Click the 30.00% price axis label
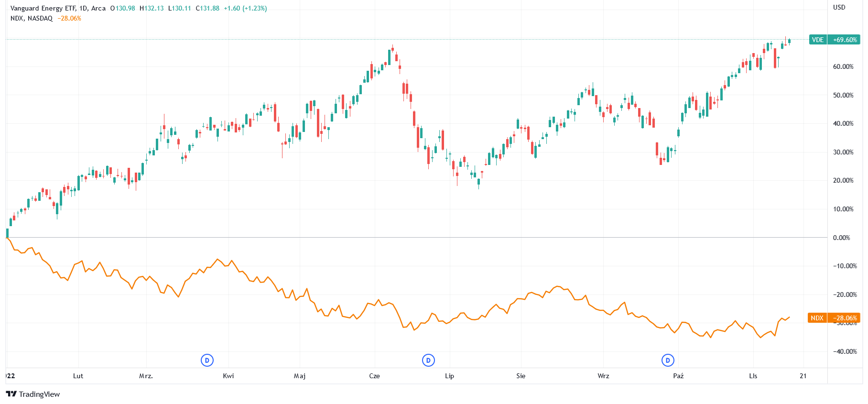 point(843,152)
